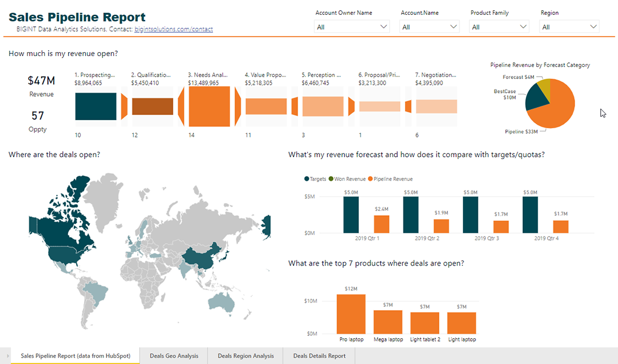Viewport: 618px width, 364px height.
Task: Select the Pro laptop bar
Action: tap(351, 314)
